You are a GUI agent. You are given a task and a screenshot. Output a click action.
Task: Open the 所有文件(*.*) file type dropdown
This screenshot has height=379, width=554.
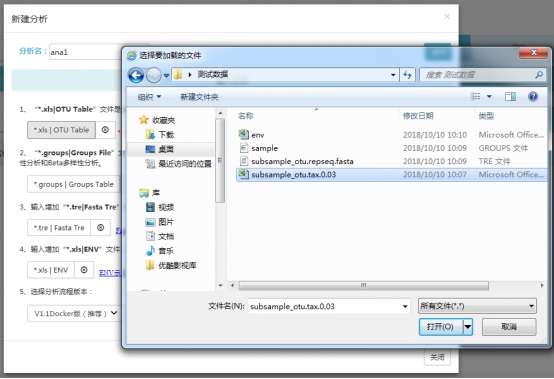coord(477,306)
